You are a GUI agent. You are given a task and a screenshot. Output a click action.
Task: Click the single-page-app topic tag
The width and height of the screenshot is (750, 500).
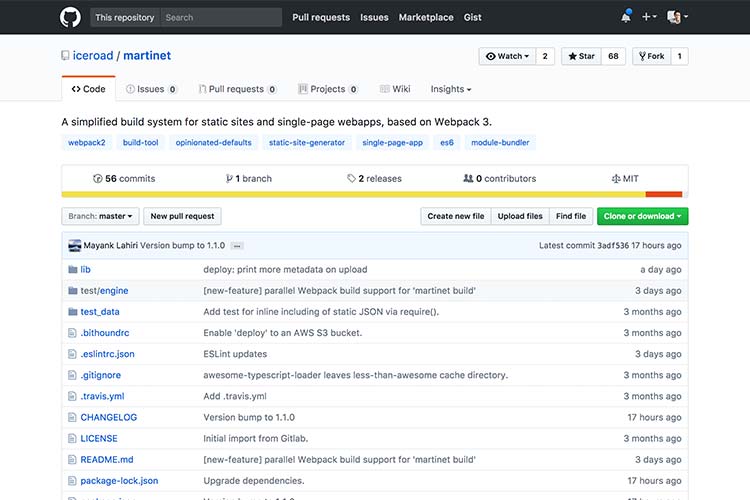[392, 143]
